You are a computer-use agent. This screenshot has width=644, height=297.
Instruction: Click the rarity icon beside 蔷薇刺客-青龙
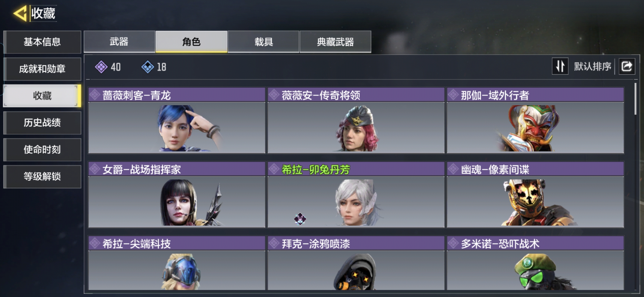[95, 95]
